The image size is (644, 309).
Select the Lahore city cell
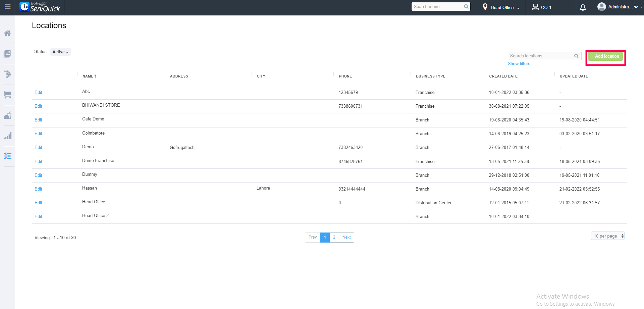(263, 188)
